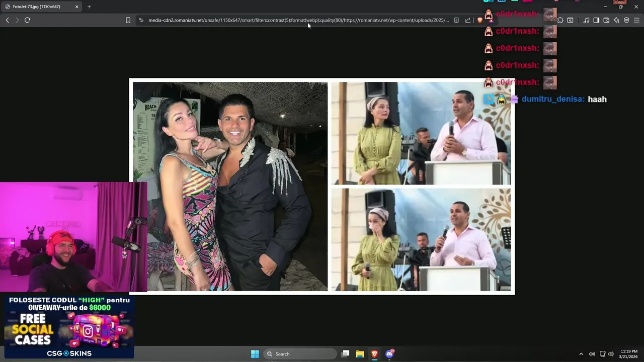Viewport: 644px width, 362px height.
Task: Click Brave browser taskbar icon
Action: [x=374, y=354]
